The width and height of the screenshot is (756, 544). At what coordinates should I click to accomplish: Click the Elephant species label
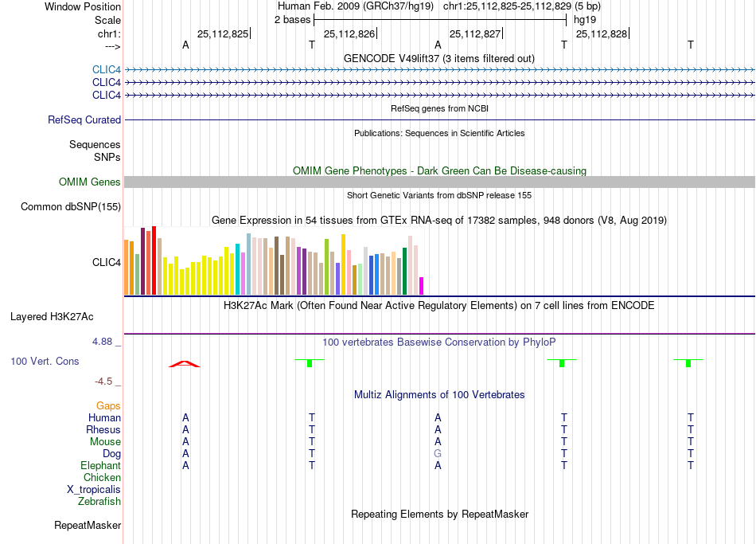[x=101, y=466]
